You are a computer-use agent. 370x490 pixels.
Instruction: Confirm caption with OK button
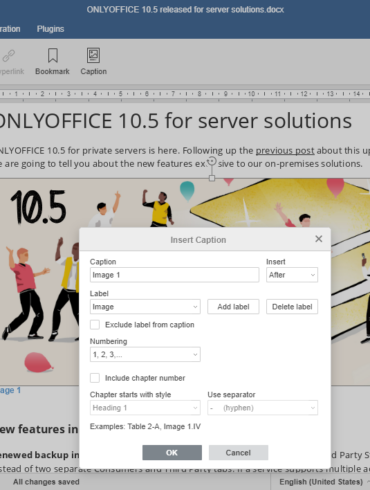[x=172, y=453]
